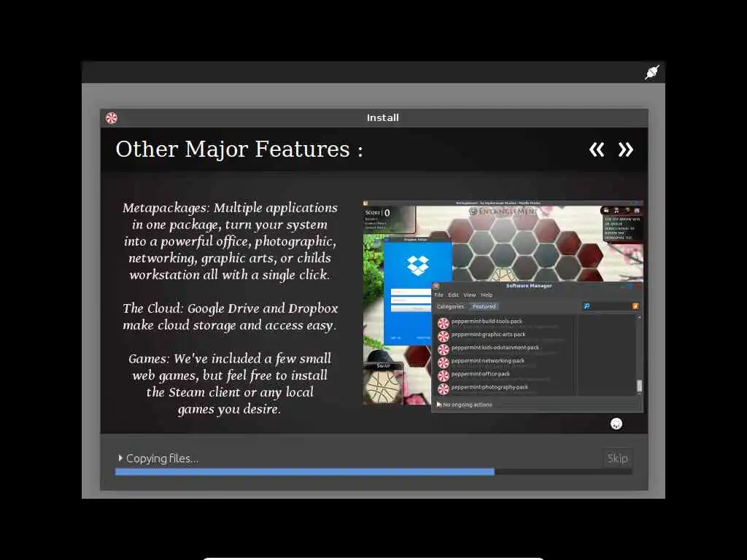The width and height of the screenshot is (747, 560).
Task: Click the Install window title text
Action: pos(383,118)
